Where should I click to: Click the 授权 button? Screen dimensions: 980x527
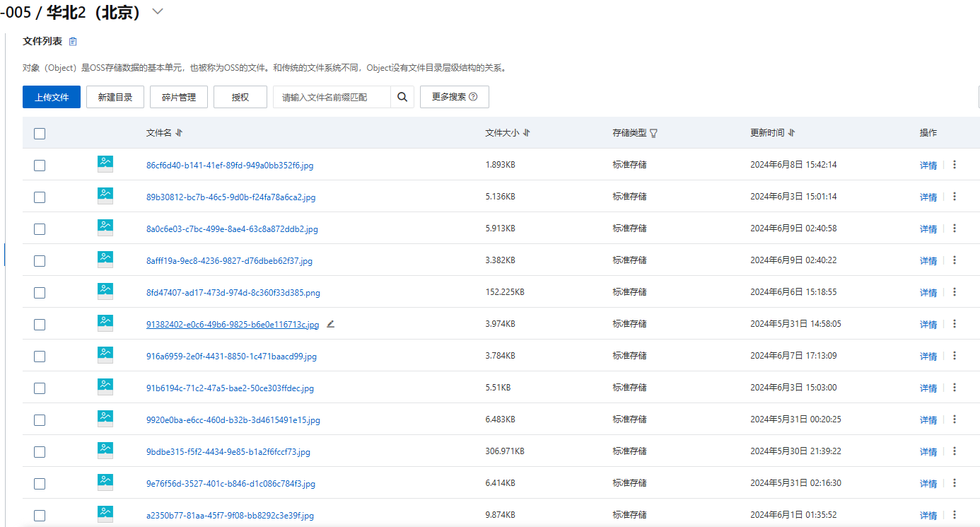pyautogui.click(x=240, y=97)
